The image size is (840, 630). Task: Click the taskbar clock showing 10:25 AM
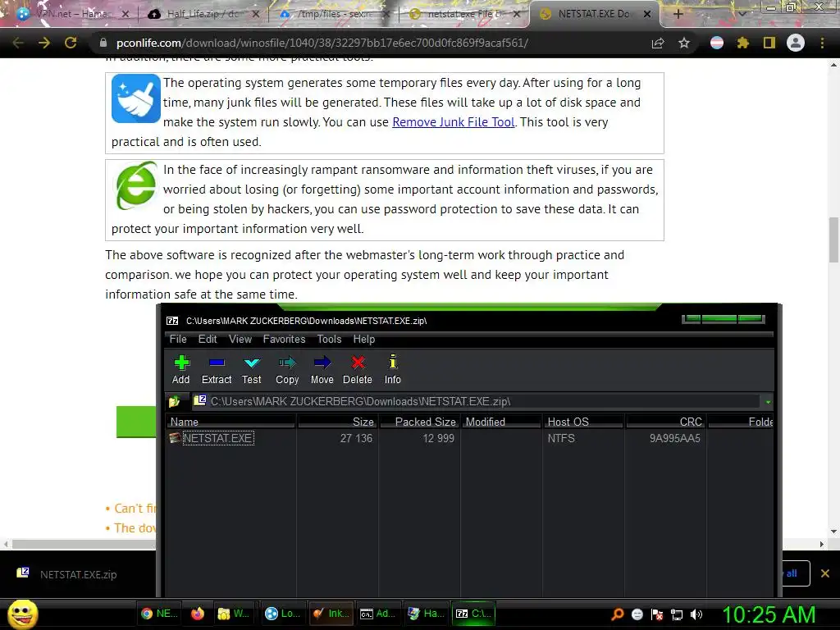click(x=769, y=614)
